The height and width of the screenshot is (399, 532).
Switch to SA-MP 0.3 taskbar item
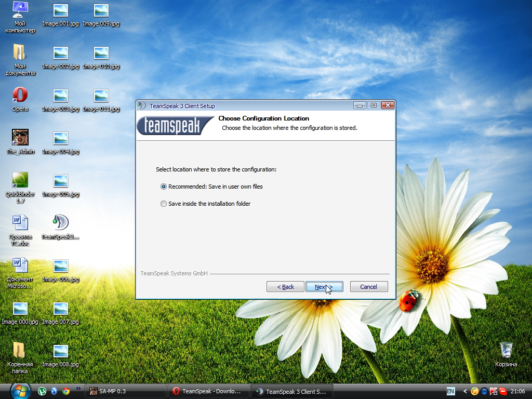(x=126, y=391)
